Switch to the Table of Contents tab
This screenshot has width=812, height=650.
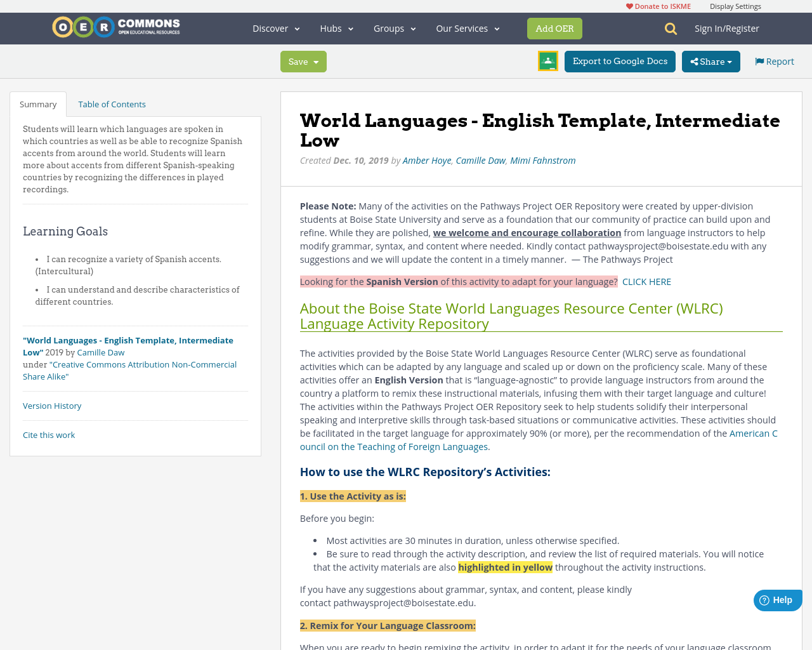tap(112, 103)
